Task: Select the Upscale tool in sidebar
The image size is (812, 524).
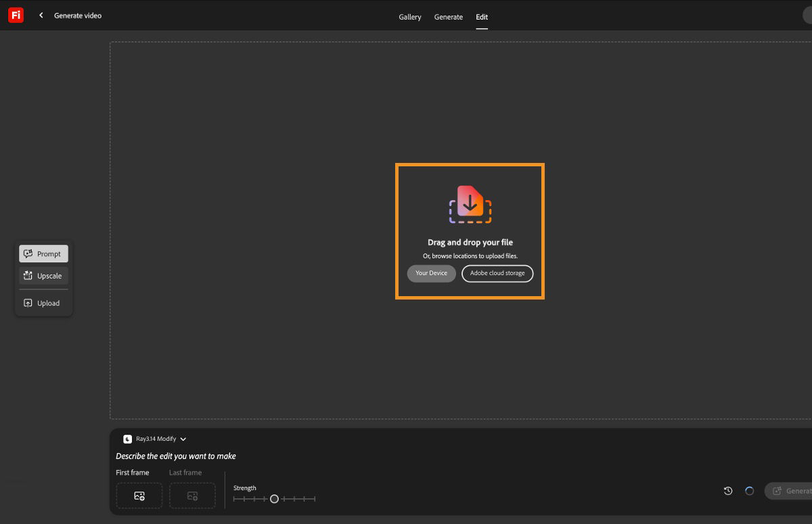Action: [x=43, y=276]
